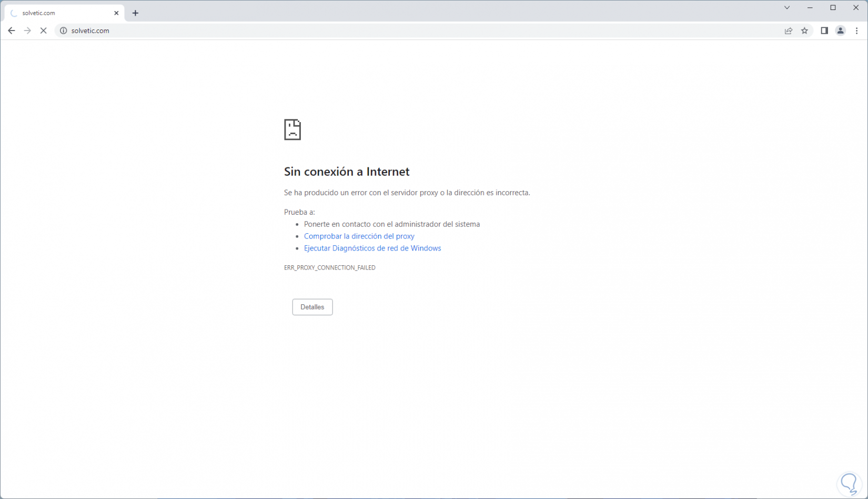Image resolution: width=868 pixels, height=499 pixels.
Task: Minimize the browser window
Action: pos(810,7)
